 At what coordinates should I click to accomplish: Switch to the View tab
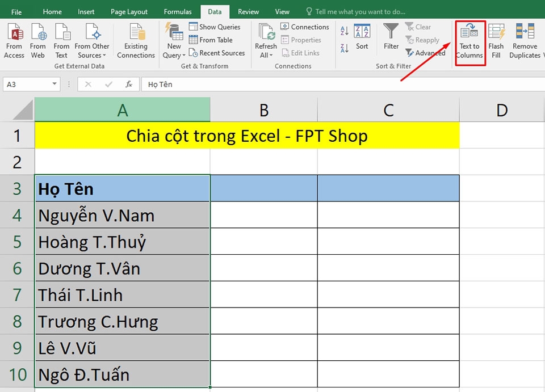coord(282,12)
